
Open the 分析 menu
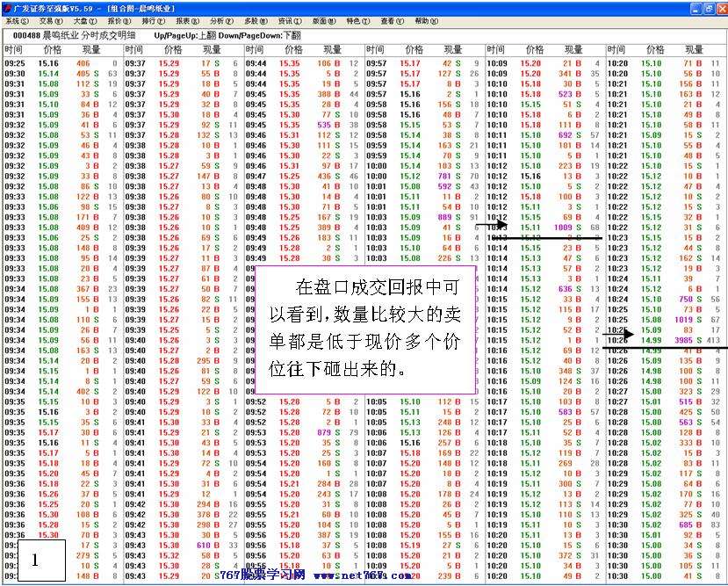[221, 21]
